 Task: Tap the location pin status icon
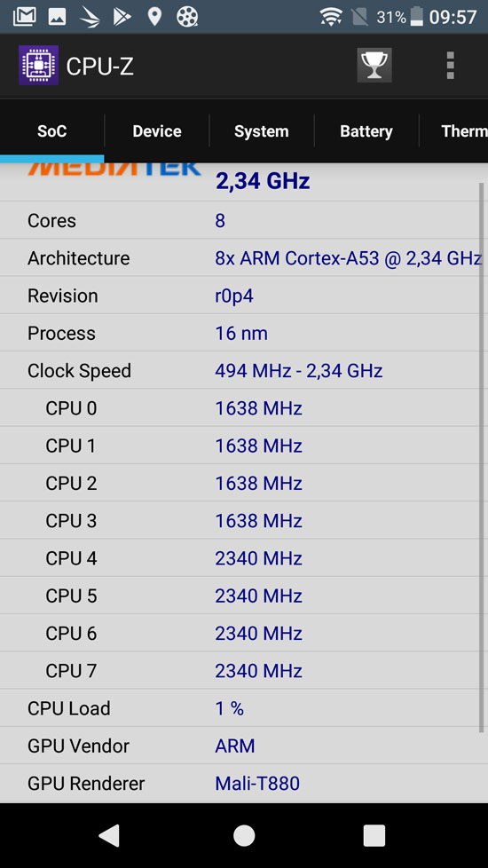(x=154, y=17)
